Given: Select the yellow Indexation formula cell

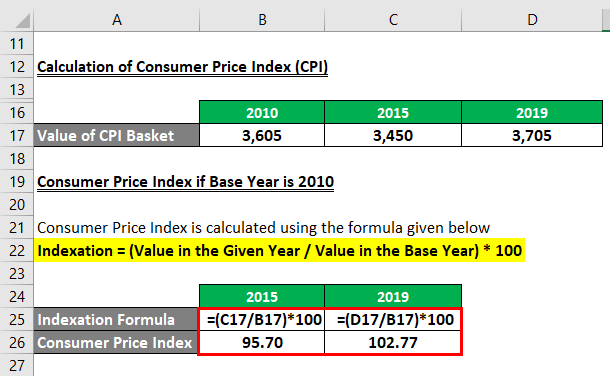Looking at the screenshot, I should tap(279, 250).
